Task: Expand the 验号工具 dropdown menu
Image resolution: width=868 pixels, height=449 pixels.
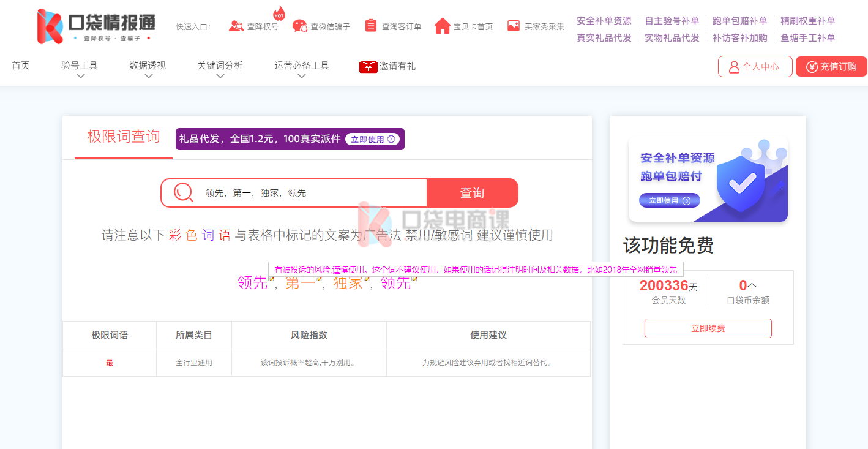Action: [80, 76]
